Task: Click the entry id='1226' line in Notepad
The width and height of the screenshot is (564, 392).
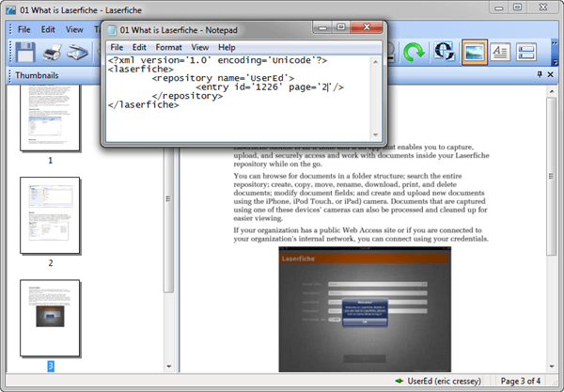Action: tap(270, 87)
